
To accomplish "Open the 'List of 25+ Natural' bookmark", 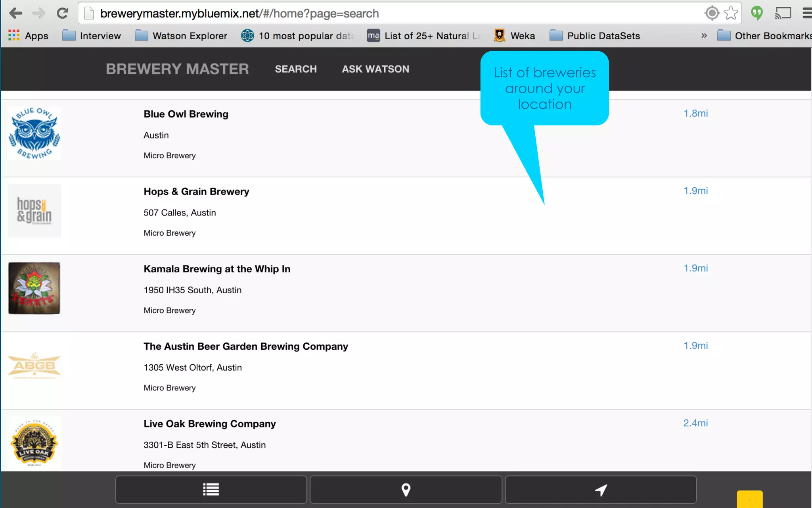I will (x=424, y=36).
